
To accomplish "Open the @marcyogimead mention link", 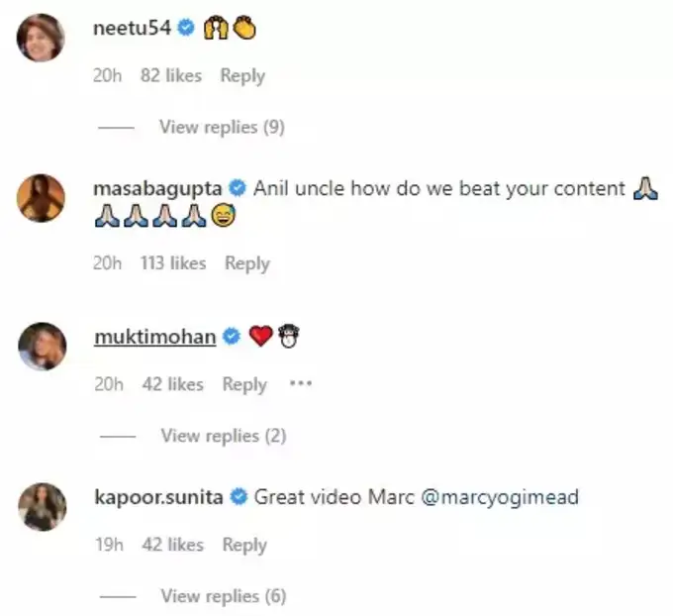I will click(500, 497).
